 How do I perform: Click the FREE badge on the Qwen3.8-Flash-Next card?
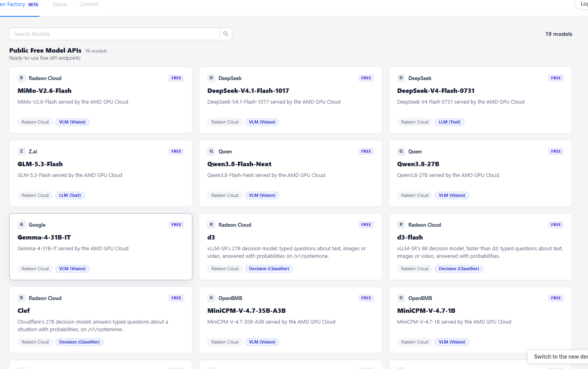tap(366, 151)
